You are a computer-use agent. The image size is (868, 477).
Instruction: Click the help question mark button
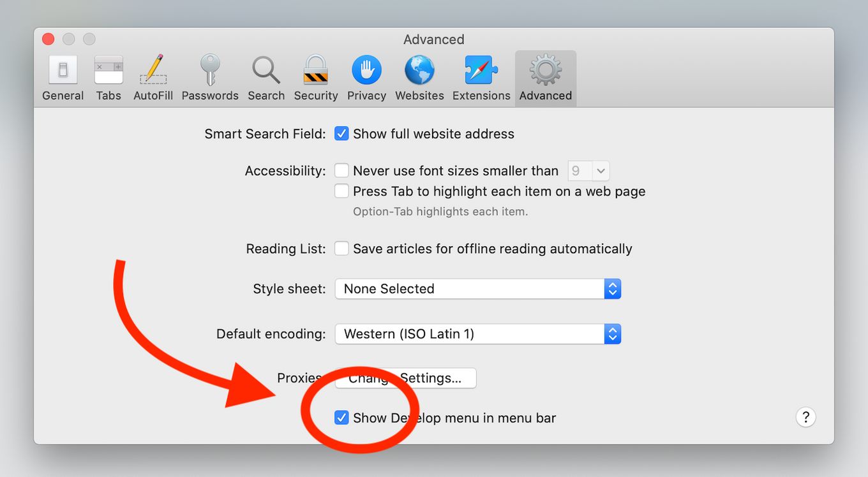click(805, 417)
